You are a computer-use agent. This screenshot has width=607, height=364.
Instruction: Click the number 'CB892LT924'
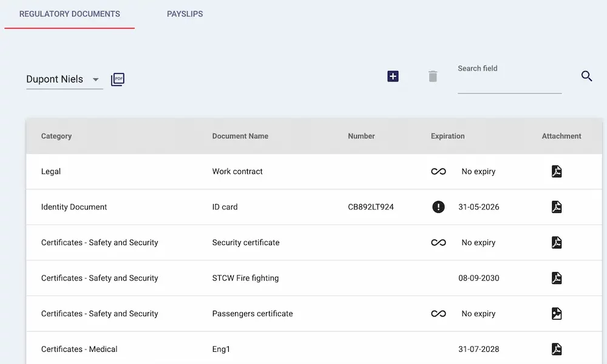click(370, 207)
